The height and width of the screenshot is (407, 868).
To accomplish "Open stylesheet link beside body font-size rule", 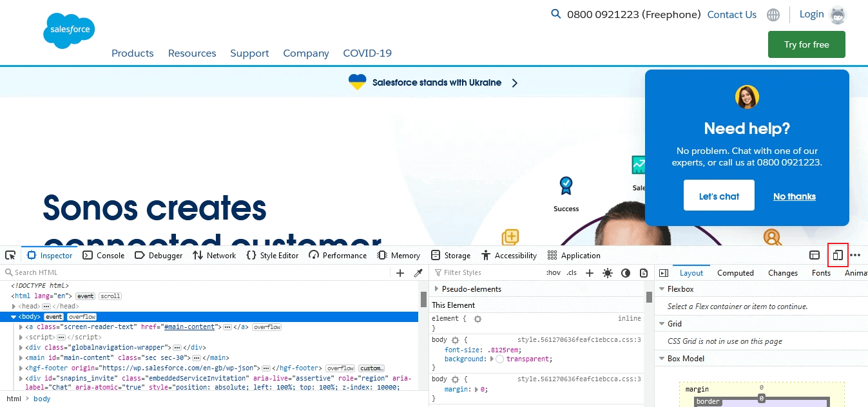I will [x=579, y=339].
